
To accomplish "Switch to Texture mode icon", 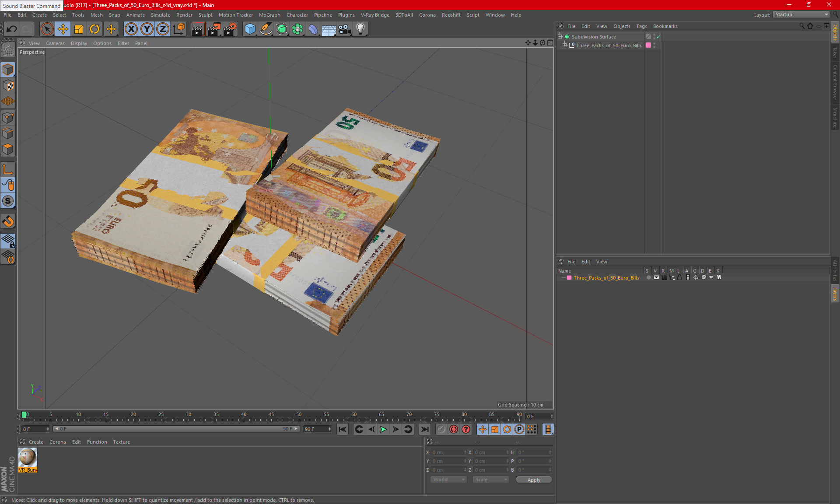I will coord(8,86).
